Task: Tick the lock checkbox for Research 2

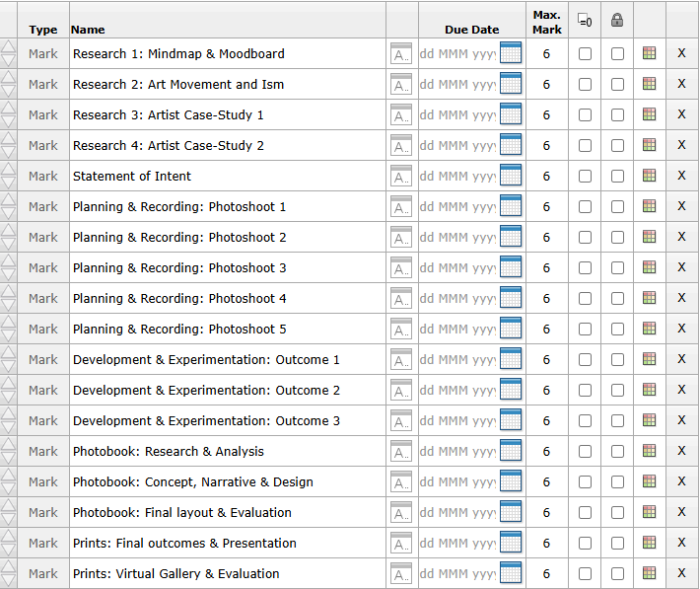Action: pyautogui.click(x=617, y=85)
